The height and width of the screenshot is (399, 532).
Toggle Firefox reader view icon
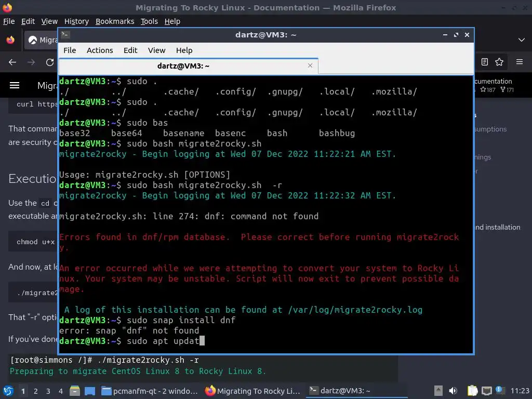(x=485, y=62)
